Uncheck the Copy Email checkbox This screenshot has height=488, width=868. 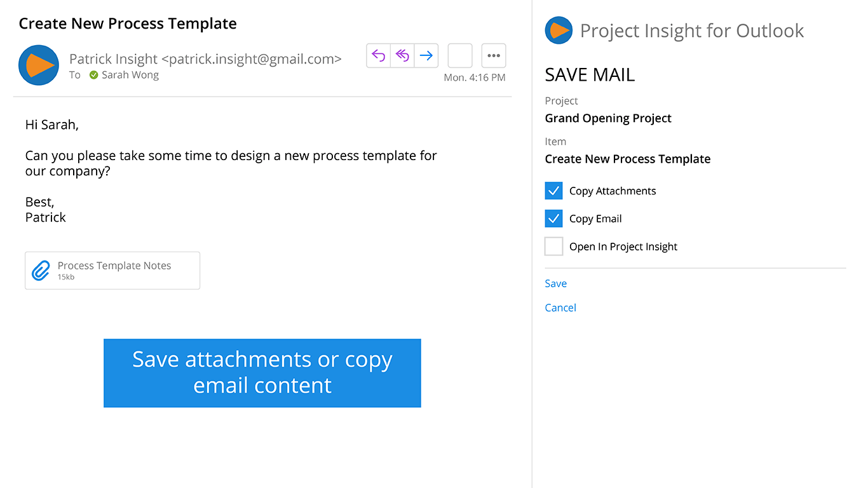pos(553,219)
